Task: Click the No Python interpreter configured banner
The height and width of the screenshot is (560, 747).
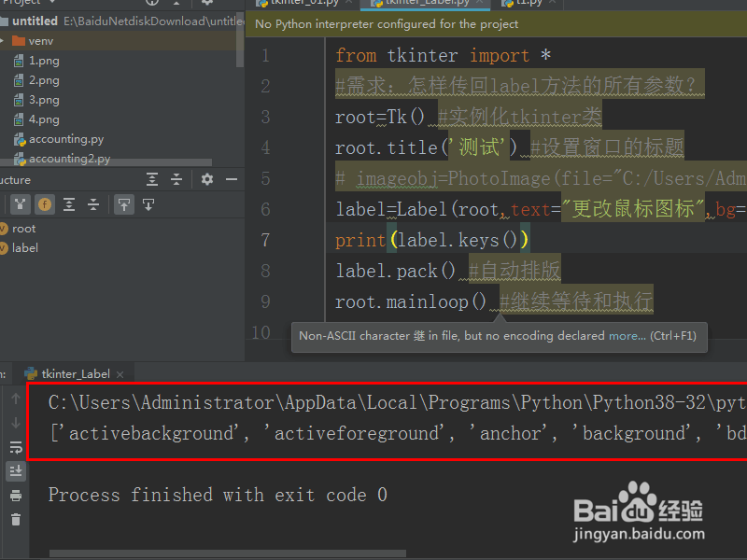Action: (x=387, y=24)
